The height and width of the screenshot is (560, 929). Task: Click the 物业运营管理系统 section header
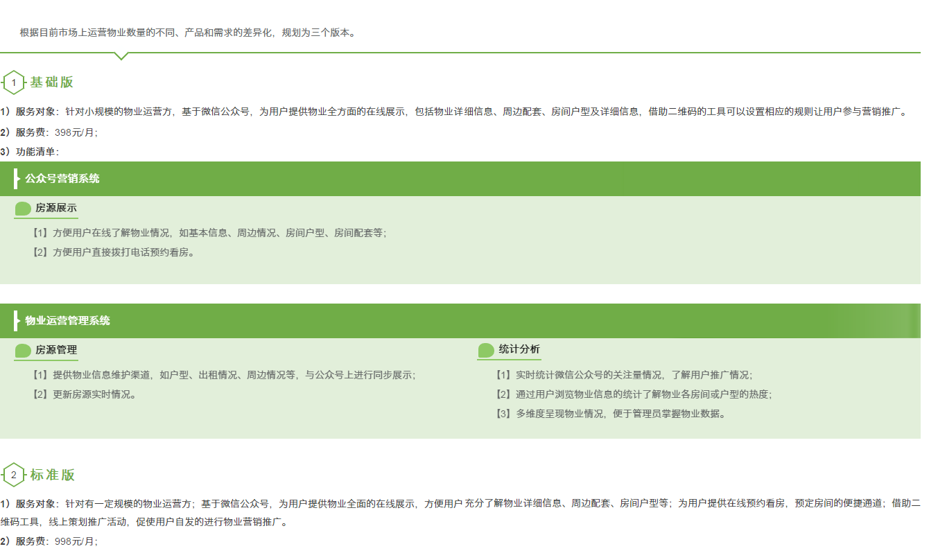point(68,321)
